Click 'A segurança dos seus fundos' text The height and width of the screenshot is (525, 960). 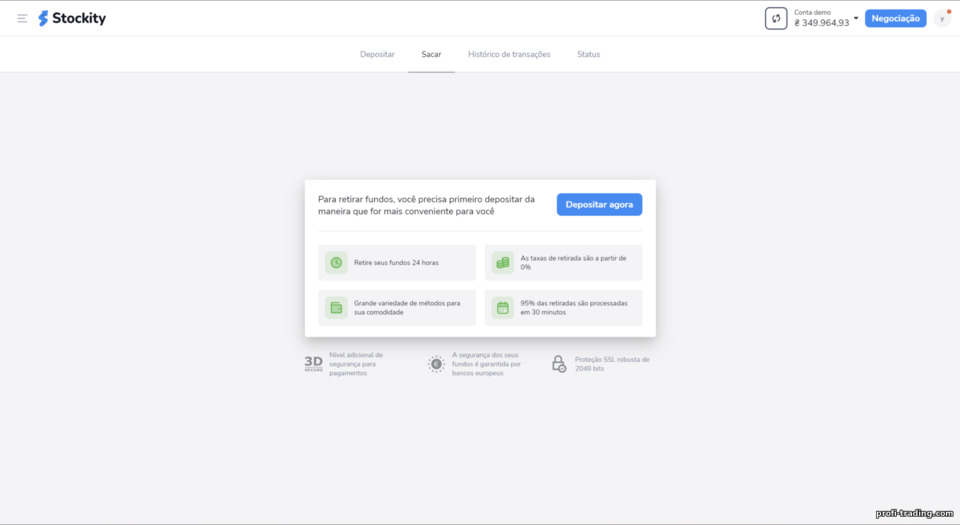486,364
